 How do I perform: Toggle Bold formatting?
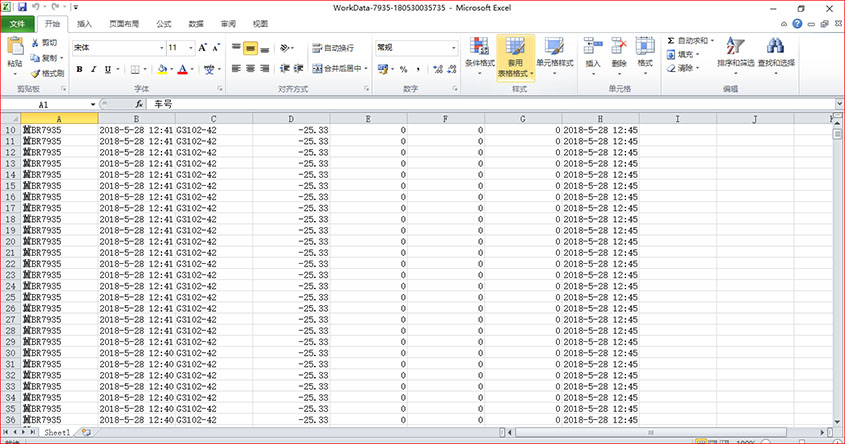(80, 69)
